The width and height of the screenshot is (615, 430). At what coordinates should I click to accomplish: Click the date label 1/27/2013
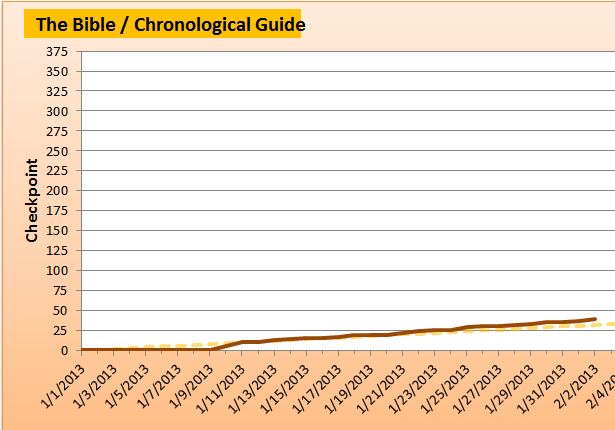pos(478,389)
